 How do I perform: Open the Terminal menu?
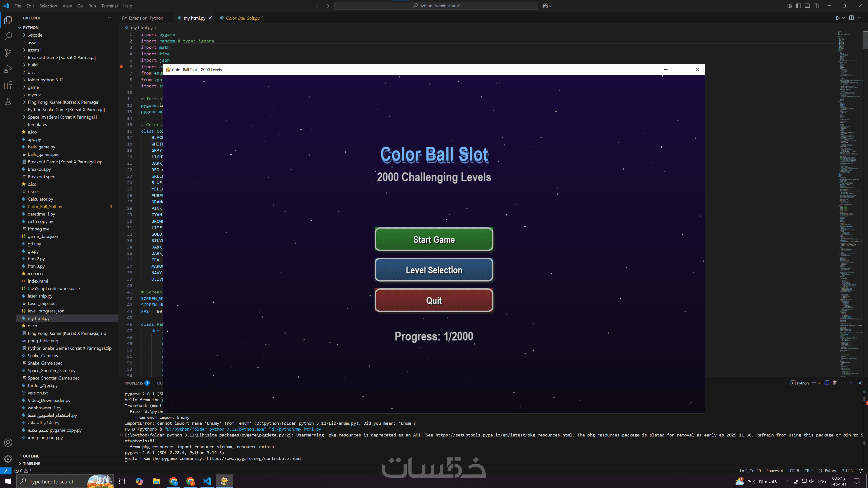coord(109,6)
